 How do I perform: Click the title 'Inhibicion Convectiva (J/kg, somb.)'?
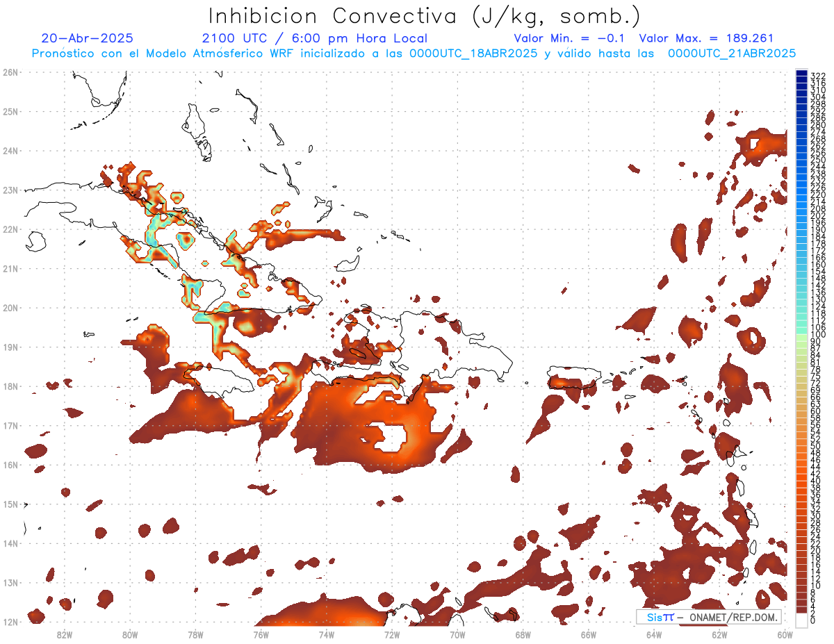(x=425, y=16)
